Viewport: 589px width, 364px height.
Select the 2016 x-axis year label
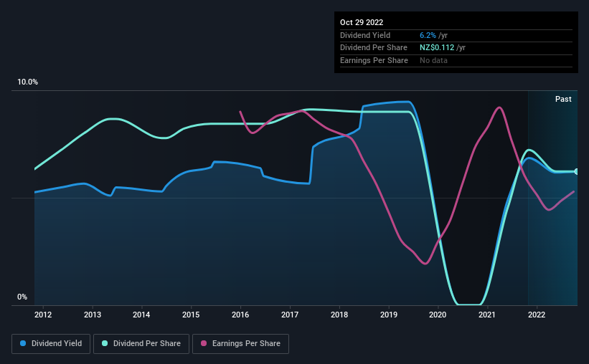pos(240,315)
